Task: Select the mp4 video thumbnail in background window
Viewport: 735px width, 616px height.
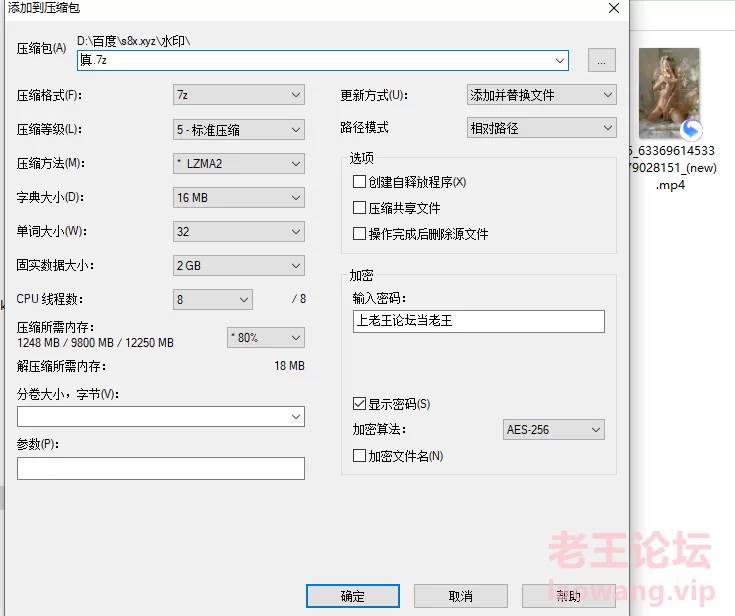Action: point(669,92)
